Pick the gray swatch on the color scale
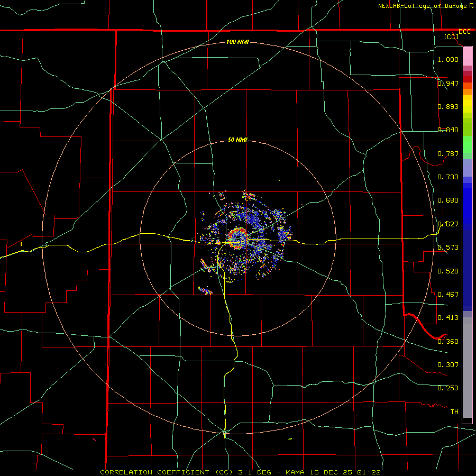The width and height of the screenshot is (476, 476). tap(467, 368)
